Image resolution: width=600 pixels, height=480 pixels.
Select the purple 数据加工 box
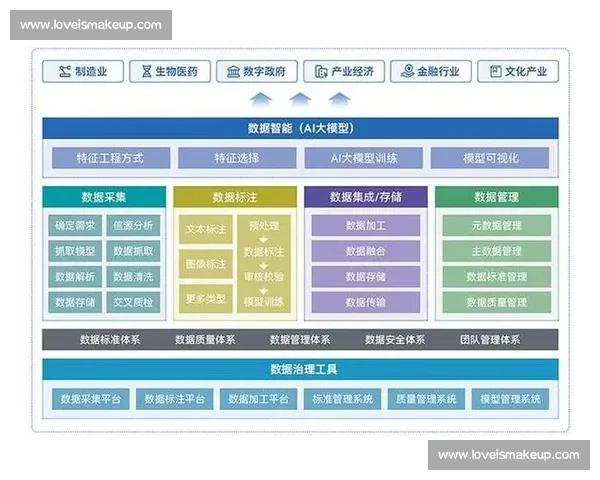click(366, 225)
